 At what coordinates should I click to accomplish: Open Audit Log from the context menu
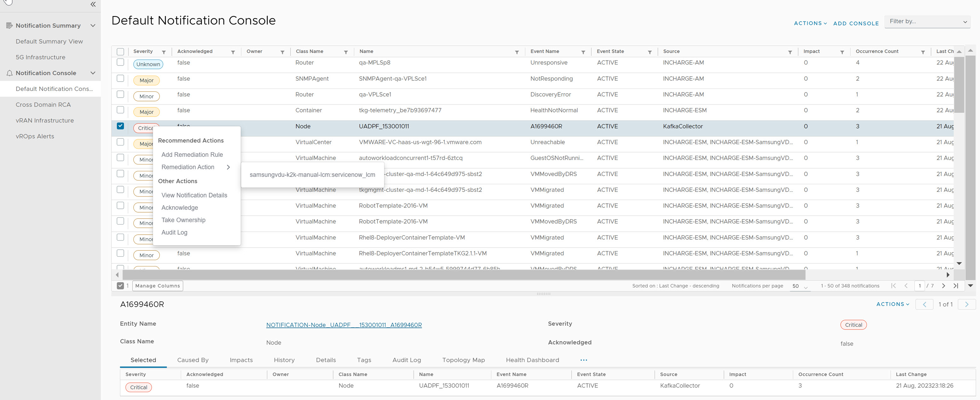[x=174, y=232]
